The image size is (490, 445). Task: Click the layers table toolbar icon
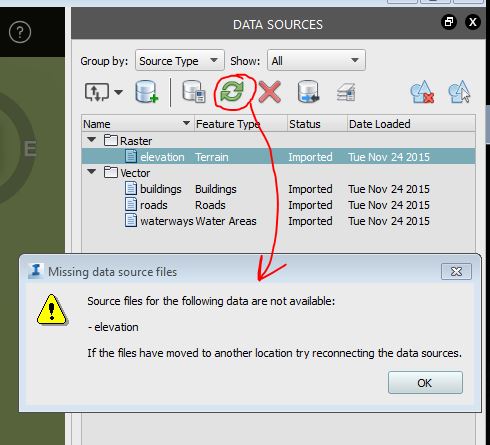346,92
